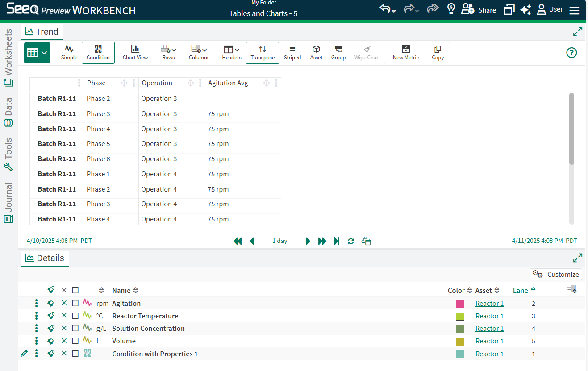Open the help question mark icon
Screen dimensions: 588x371
571,53
